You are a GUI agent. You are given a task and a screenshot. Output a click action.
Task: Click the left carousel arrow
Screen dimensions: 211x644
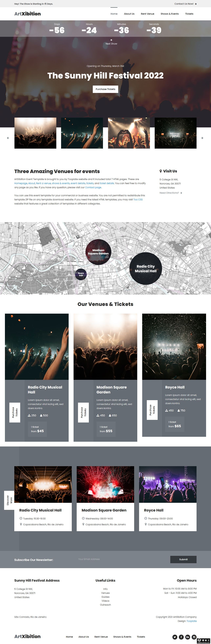8,138
